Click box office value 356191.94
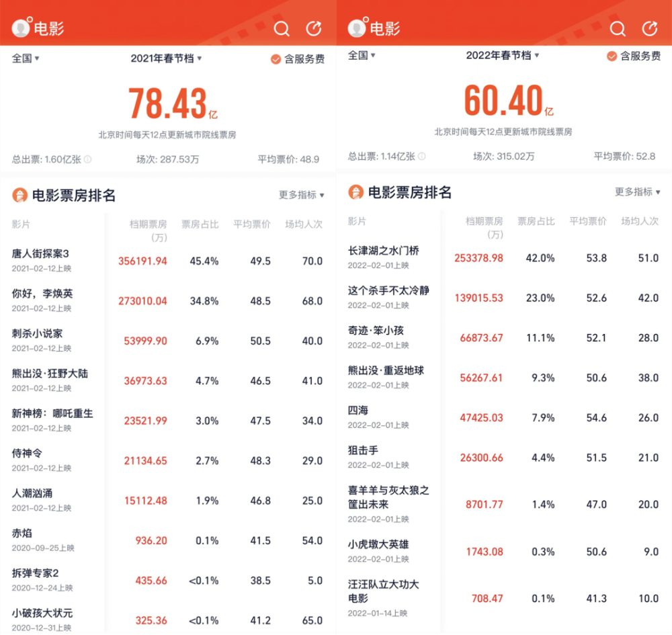The image size is (672, 635). pos(142,261)
